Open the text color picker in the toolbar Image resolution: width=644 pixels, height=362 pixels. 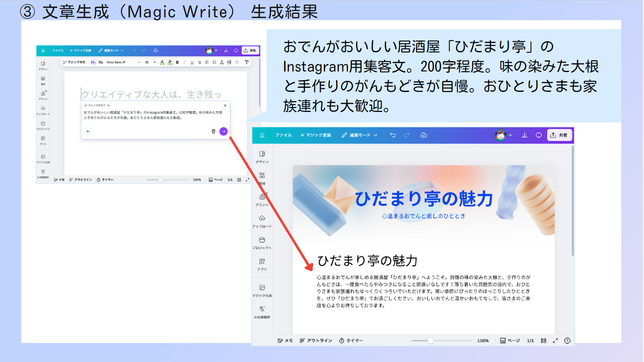tap(162, 62)
